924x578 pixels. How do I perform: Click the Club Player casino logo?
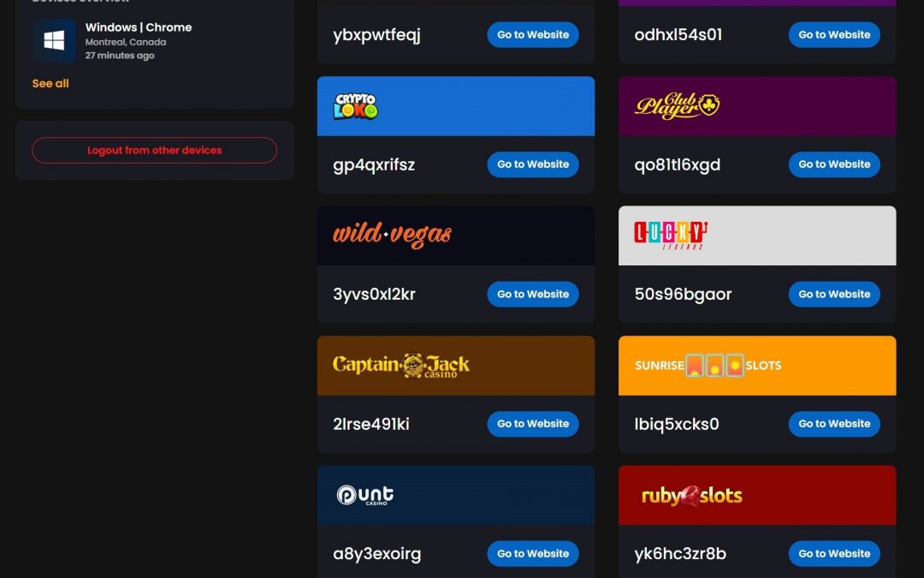click(677, 105)
